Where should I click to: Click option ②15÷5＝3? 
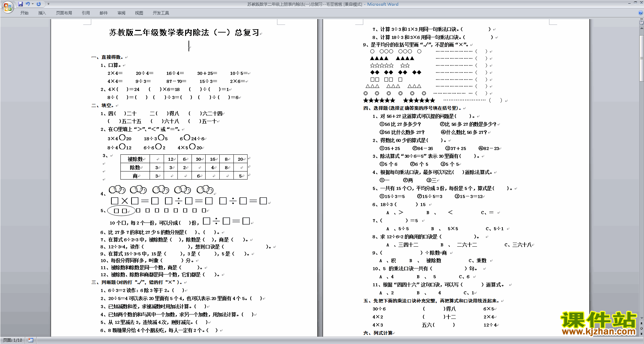coord(430,196)
